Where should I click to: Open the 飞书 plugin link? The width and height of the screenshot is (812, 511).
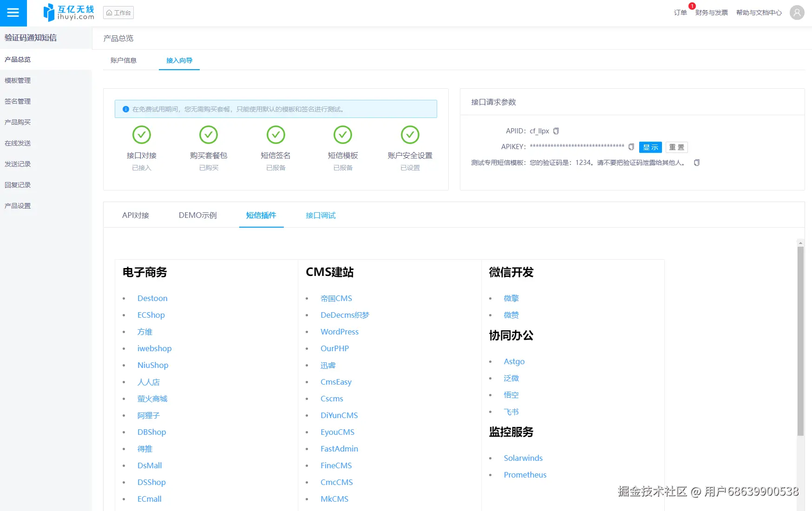click(x=511, y=412)
